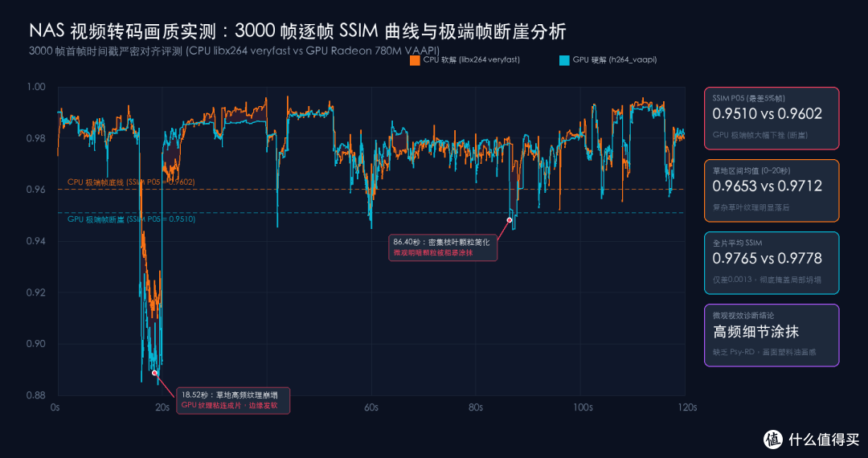The width and height of the screenshot is (868, 458).
Task: Open the 全片平均 SSIM stat card
Action: coord(772,263)
